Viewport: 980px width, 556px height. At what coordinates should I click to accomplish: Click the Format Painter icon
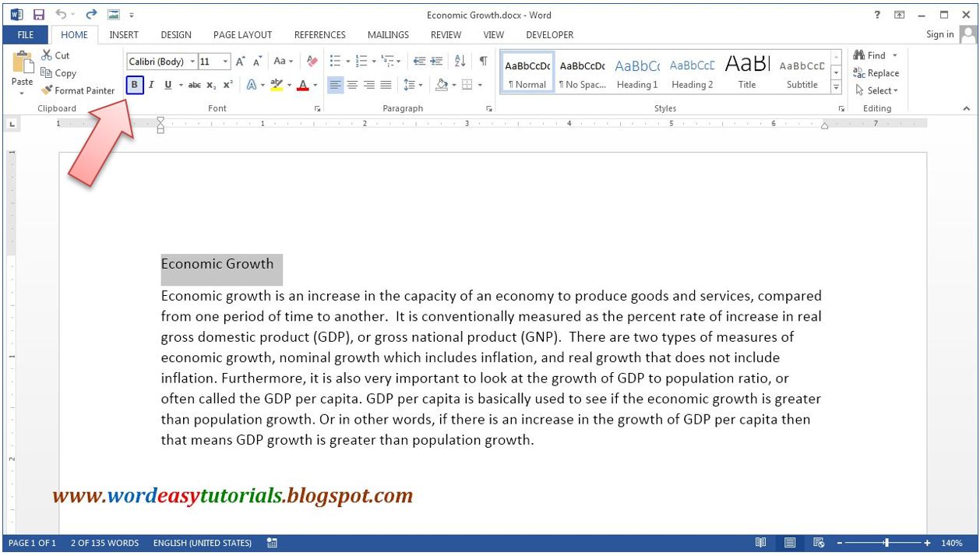[x=46, y=90]
